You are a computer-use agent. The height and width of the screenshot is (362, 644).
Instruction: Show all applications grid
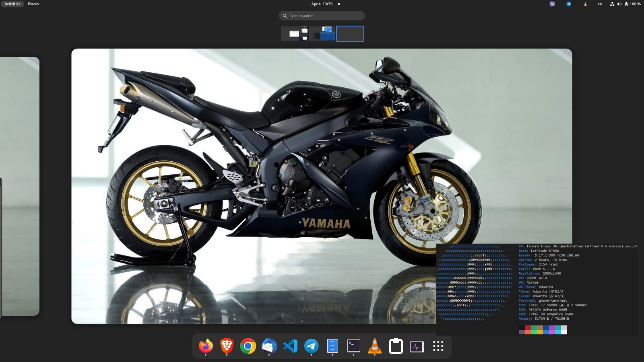438,346
